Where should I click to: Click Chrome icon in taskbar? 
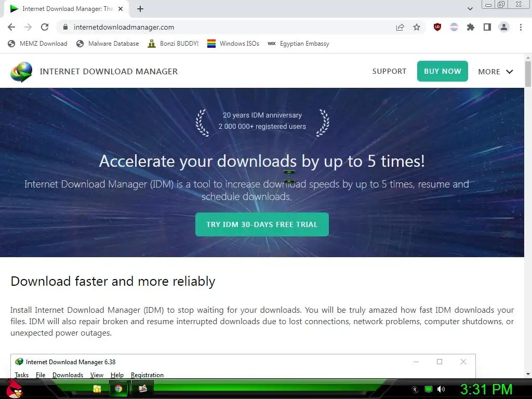click(x=118, y=389)
